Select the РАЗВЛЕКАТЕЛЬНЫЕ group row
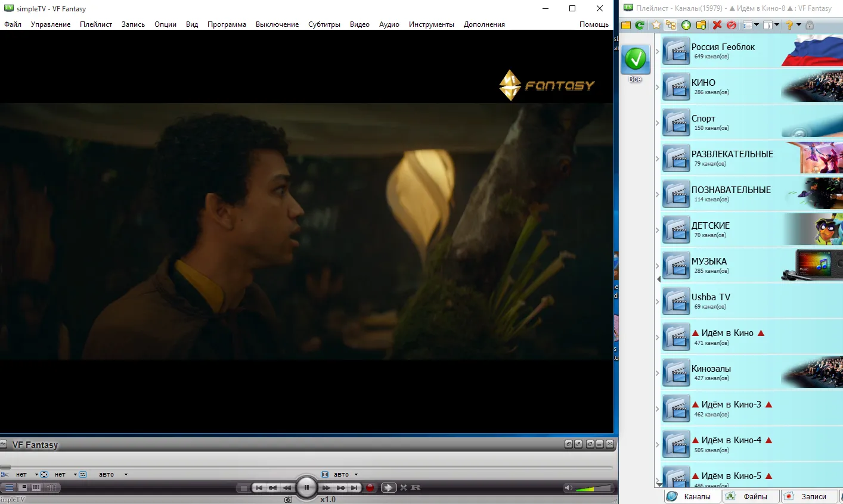Image resolution: width=843 pixels, height=504 pixels. tap(752, 158)
